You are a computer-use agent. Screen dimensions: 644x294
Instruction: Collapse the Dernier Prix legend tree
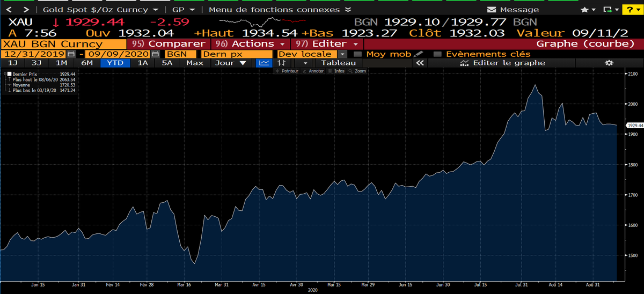[4, 74]
